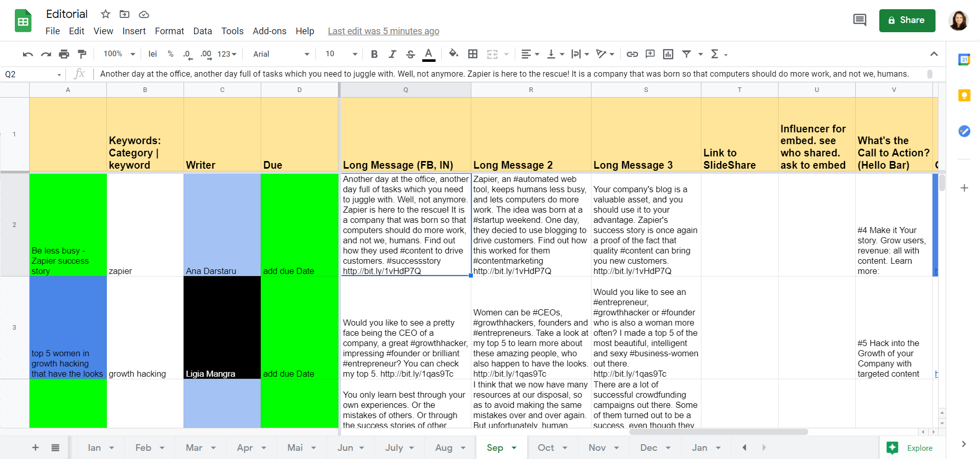This screenshot has width=980, height=459.
Task: Open the Sheets home icon
Action: tap(23, 21)
